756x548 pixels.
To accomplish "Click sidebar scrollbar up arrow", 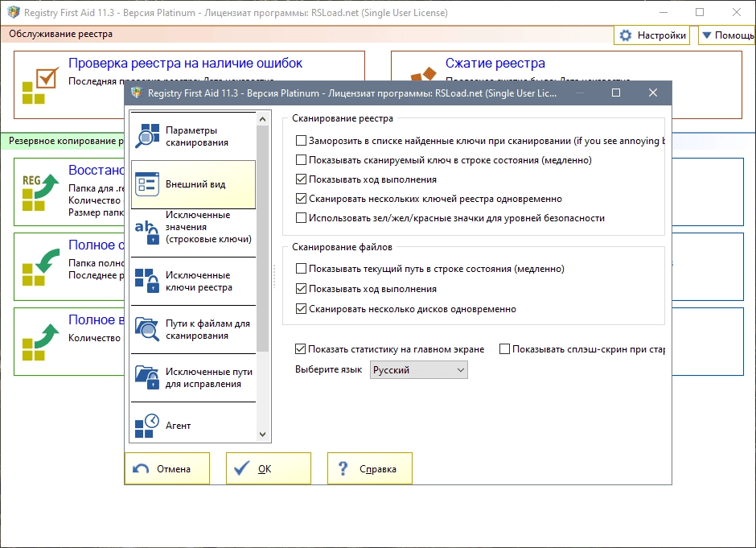I will coord(263,118).
